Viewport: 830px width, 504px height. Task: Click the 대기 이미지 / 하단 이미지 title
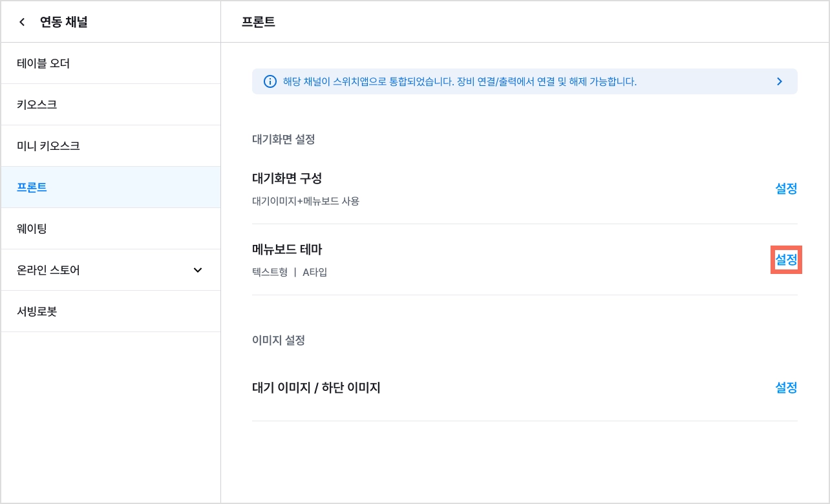coord(316,388)
